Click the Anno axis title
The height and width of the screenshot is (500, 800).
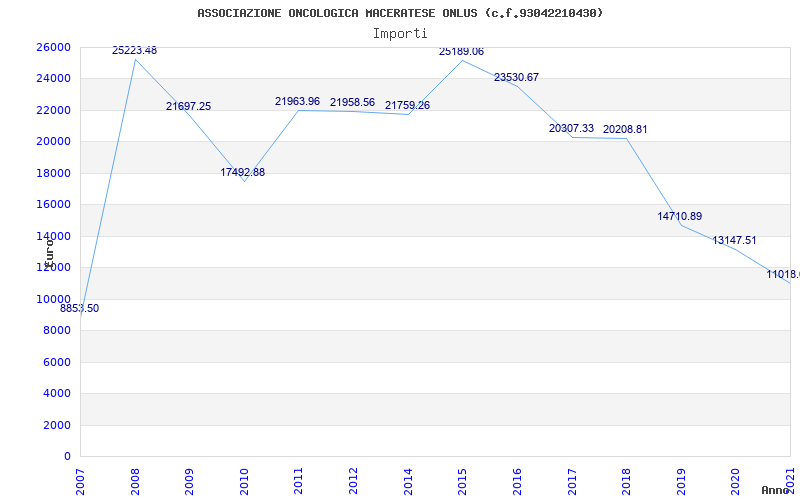click(774, 490)
